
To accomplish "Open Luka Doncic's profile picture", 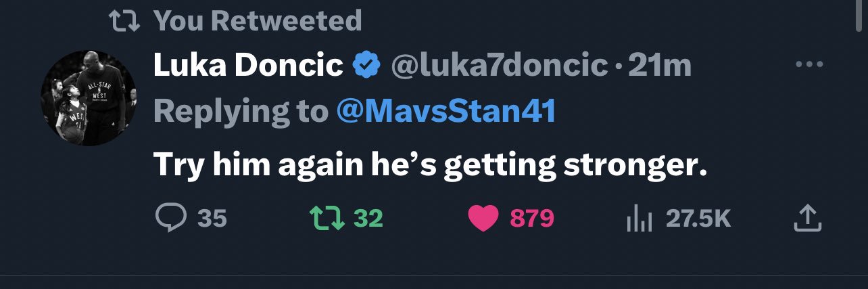I will [x=89, y=97].
